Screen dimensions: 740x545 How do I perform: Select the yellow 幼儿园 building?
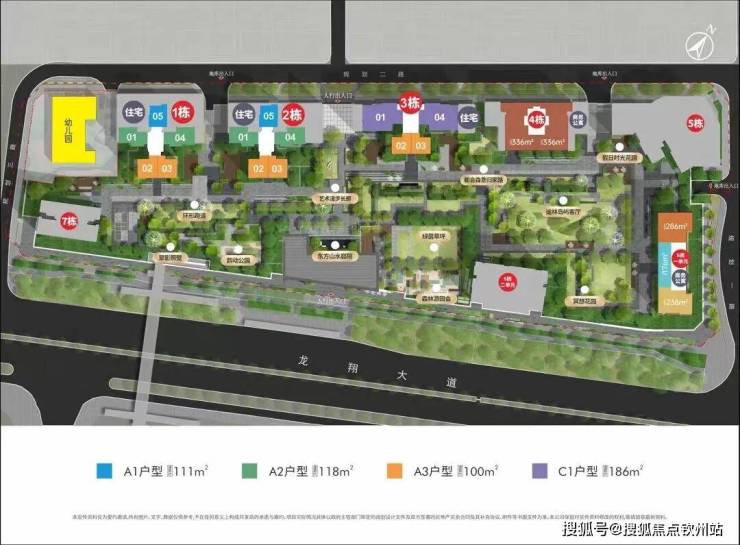[x=72, y=130]
